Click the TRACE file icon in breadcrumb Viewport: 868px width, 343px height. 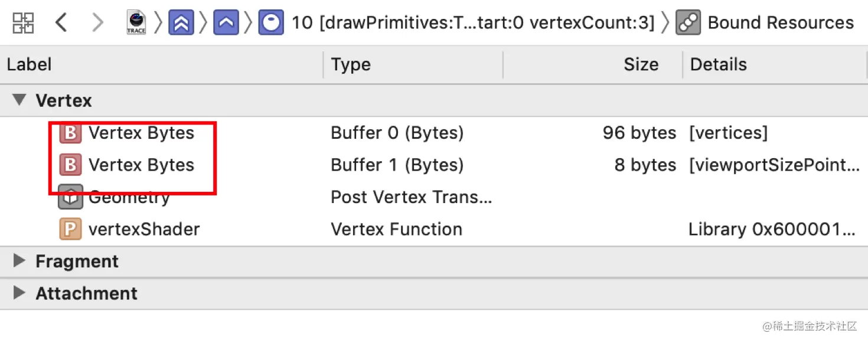coord(136,23)
